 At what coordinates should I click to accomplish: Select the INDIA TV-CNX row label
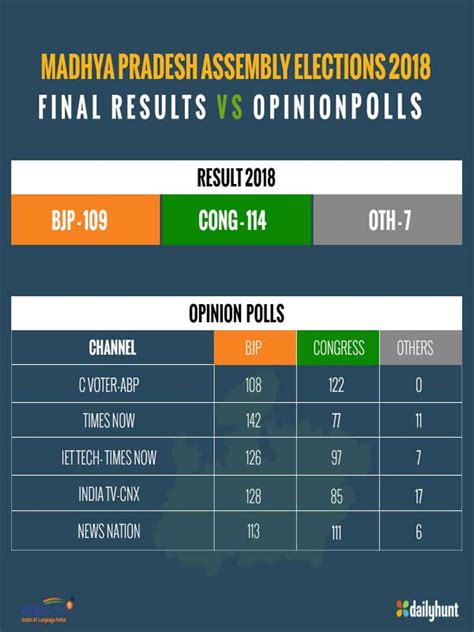(x=109, y=494)
